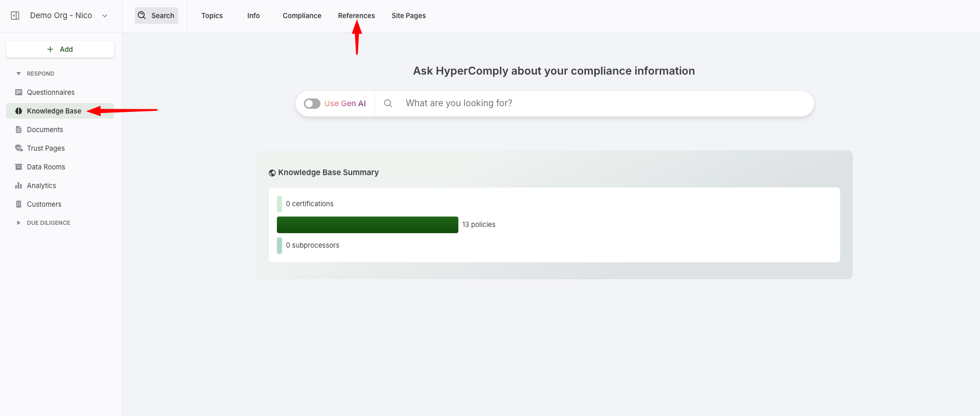Click the Data Rooms archive icon
Screen dimensions: 980x416
pos(19,167)
